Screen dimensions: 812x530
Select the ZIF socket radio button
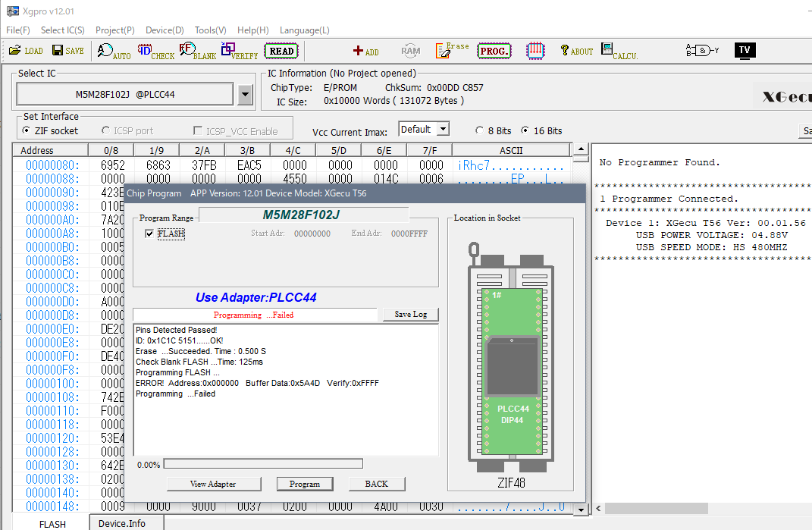(x=27, y=130)
